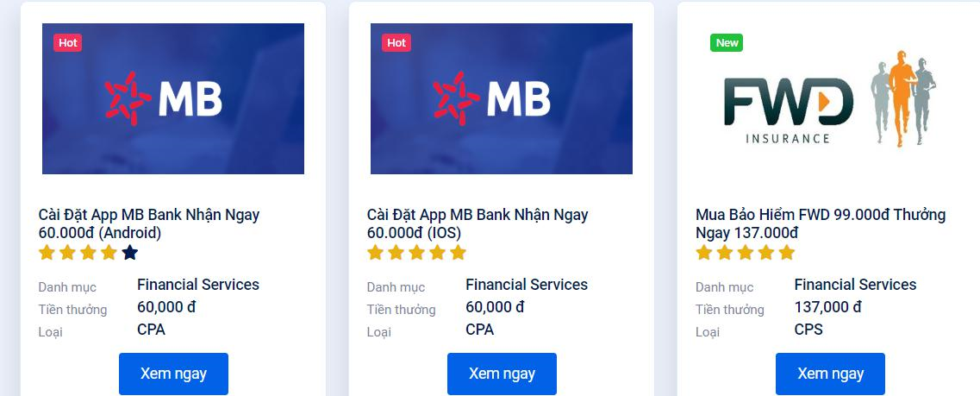Click Financial Services category on FWD card
This screenshot has height=396, width=980.
[855, 285]
